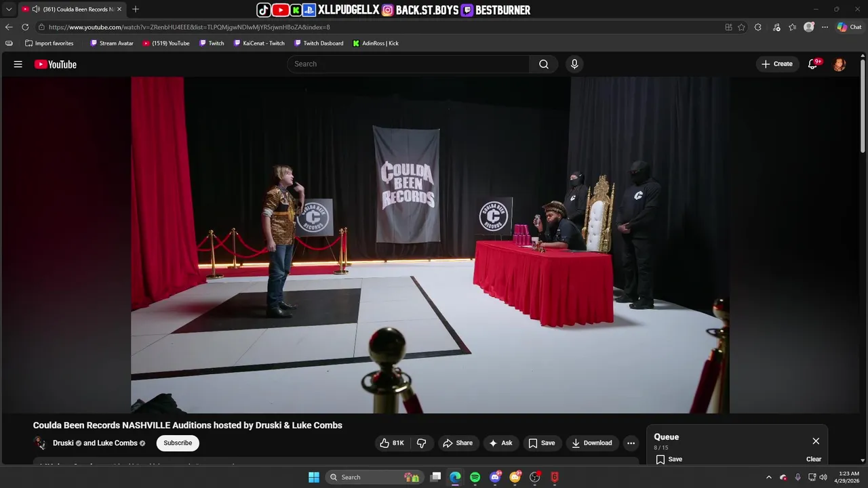
Task: Open the YouTube notifications bell
Action: (813, 64)
